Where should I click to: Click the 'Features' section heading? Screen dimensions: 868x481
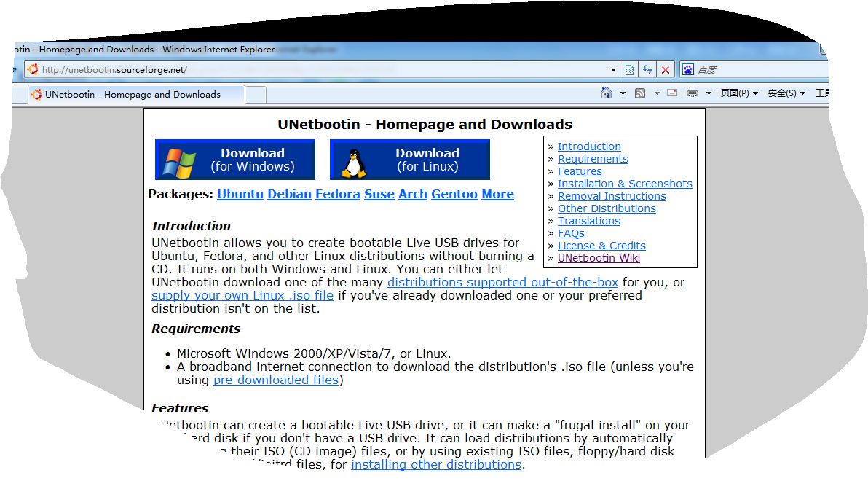click(180, 408)
